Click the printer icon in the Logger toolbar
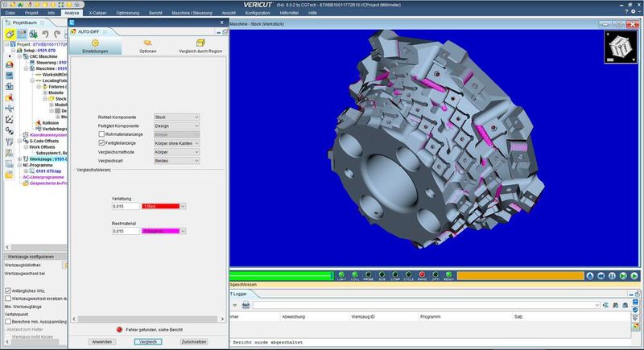Image resolution: width=644 pixels, height=350 pixels. click(246, 305)
